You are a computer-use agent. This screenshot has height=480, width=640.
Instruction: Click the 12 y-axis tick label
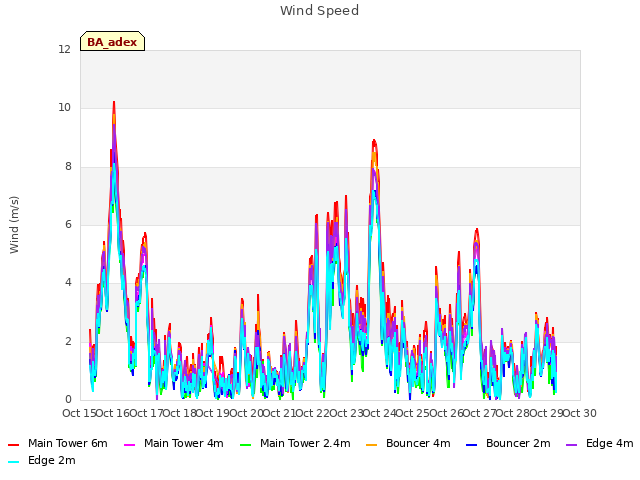point(64,50)
